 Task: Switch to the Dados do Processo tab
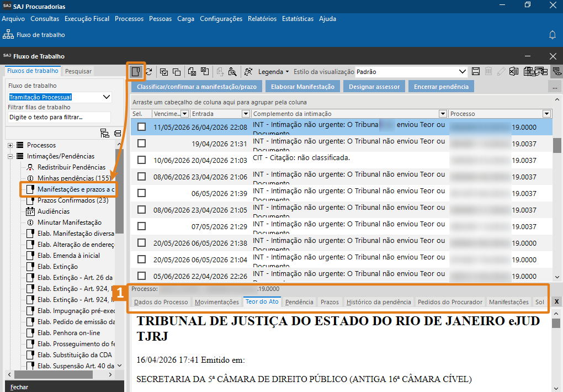[x=161, y=302]
